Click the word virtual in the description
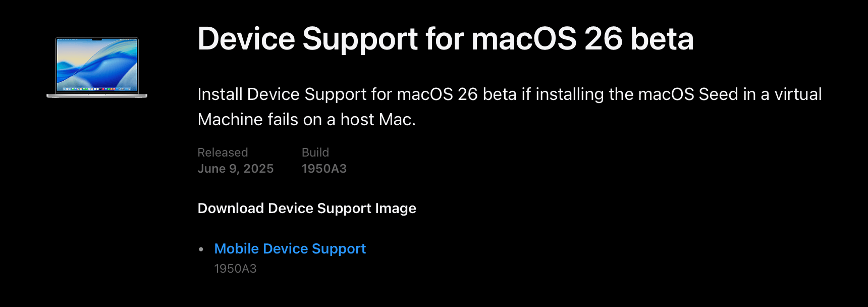This screenshot has height=307, width=868. click(798, 94)
